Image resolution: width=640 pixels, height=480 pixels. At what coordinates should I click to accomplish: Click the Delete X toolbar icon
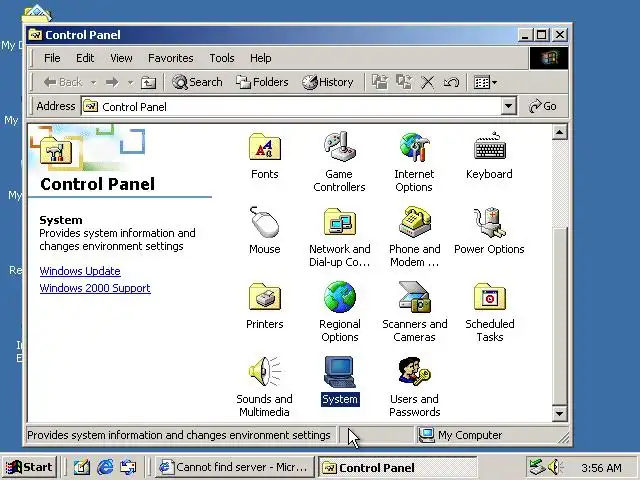427,82
